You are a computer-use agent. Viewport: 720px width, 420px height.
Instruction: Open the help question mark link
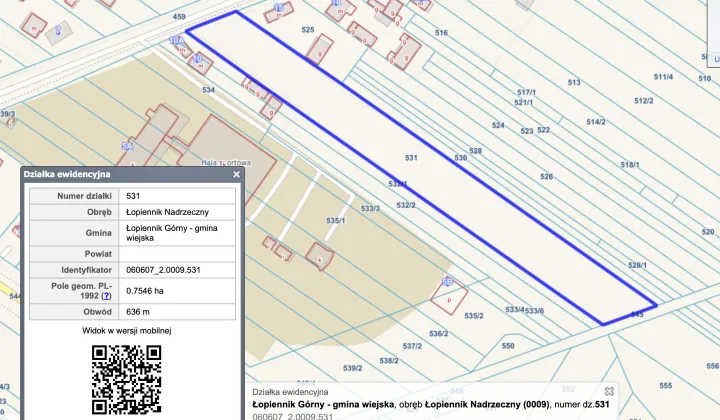pos(106,296)
